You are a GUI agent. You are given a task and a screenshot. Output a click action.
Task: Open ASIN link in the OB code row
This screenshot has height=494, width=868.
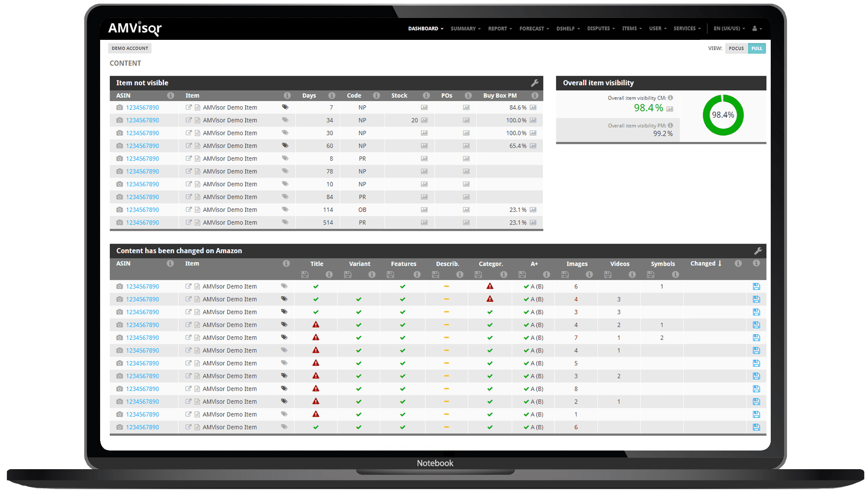(x=142, y=210)
